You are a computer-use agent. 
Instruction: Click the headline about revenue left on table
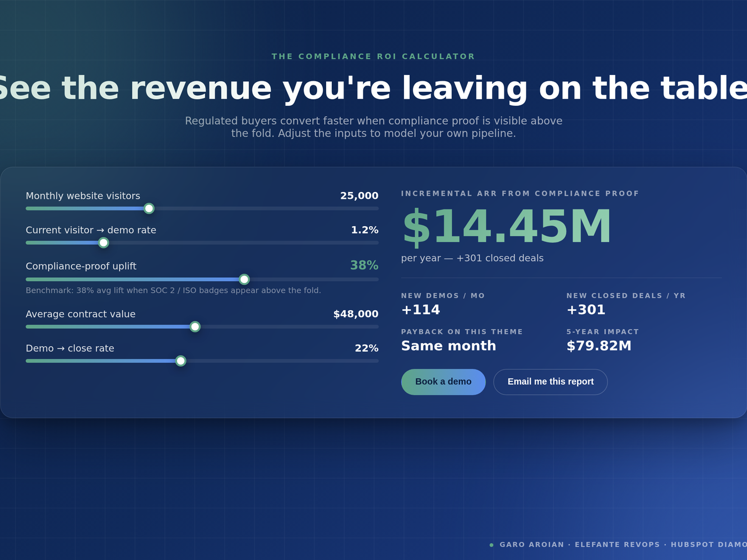[x=373, y=88]
